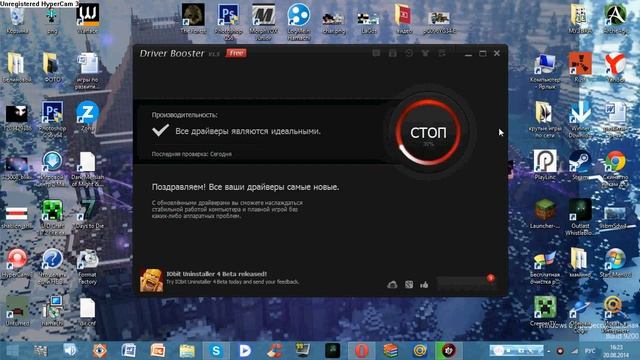640x360 pixels.
Task: Click the cloud icon in the bottom bar
Action: point(392,284)
